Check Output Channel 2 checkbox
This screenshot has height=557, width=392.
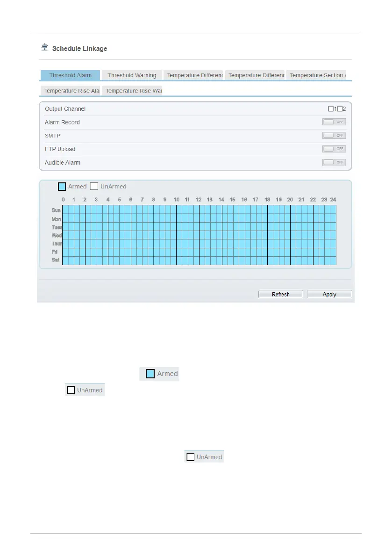(340, 109)
